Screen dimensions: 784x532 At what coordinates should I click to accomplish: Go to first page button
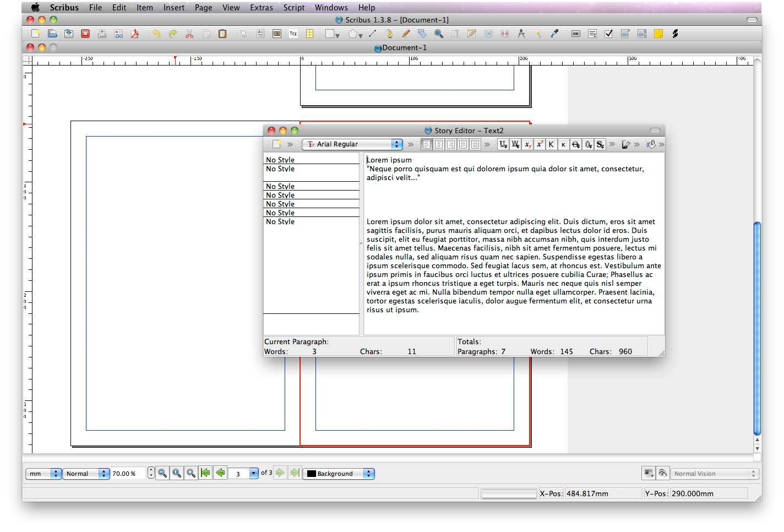205,473
